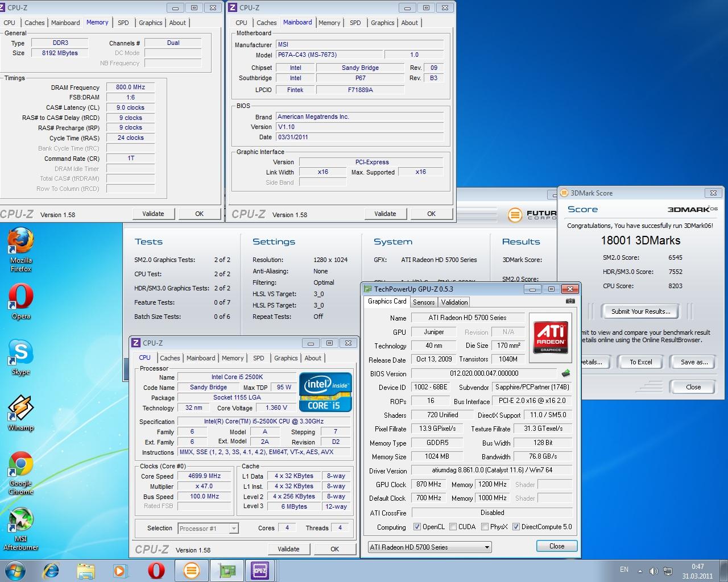Click the BIOS save chip icon in GPU-Z
Screen dimensions: 728x582
tap(565, 373)
